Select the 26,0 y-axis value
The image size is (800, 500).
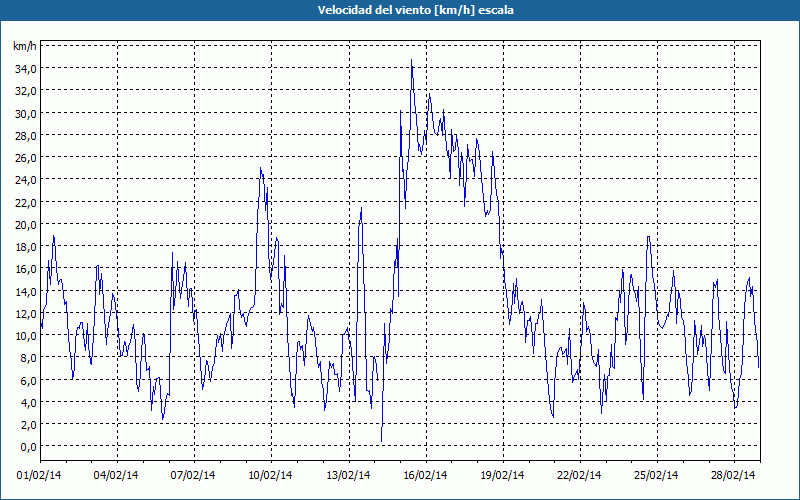click(x=24, y=158)
